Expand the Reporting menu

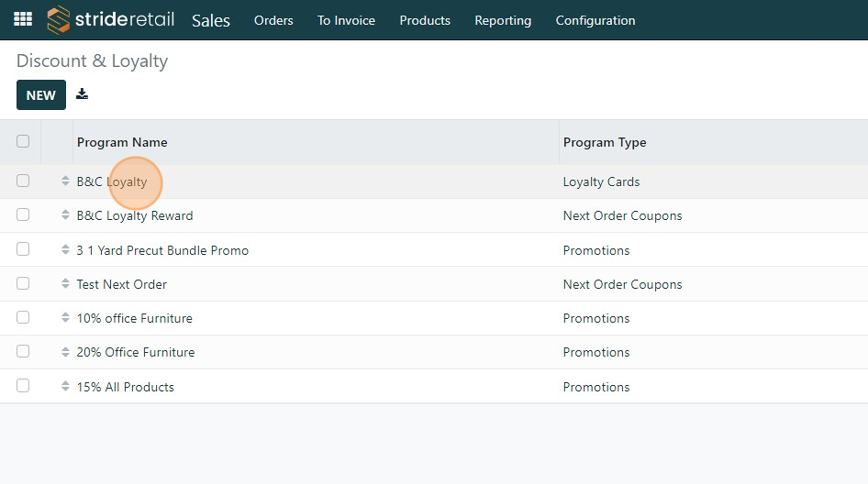coord(503,20)
